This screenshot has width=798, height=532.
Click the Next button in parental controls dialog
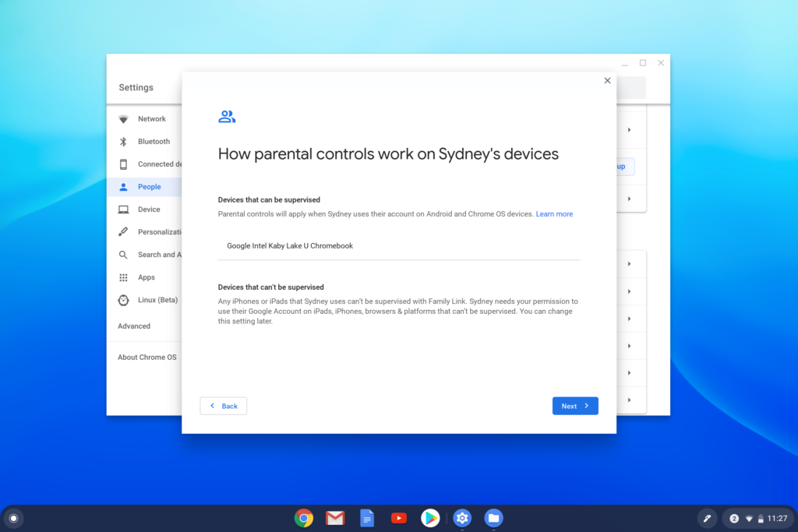(575, 406)
